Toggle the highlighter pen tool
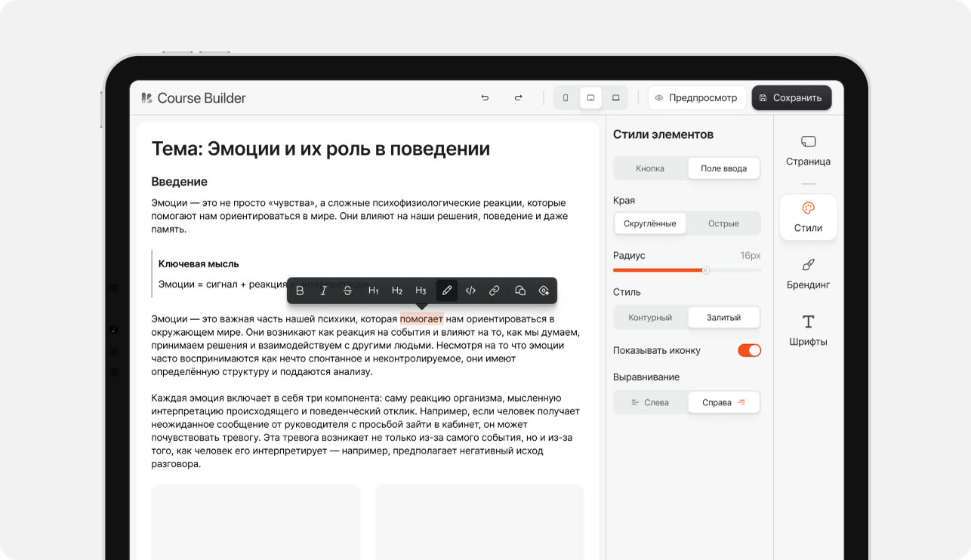 coord(447,291)
